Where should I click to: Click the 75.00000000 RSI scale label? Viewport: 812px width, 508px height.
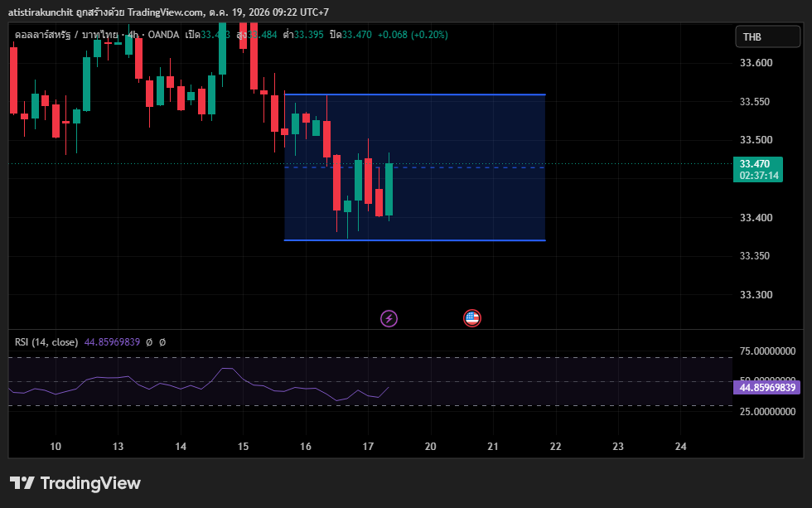[767, 351]
